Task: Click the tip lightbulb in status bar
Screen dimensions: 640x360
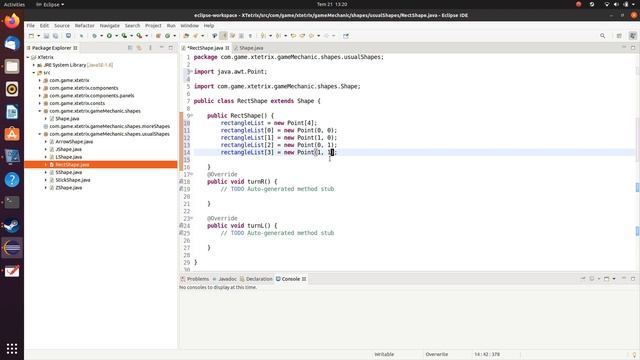Action: (x=634, y=355)
